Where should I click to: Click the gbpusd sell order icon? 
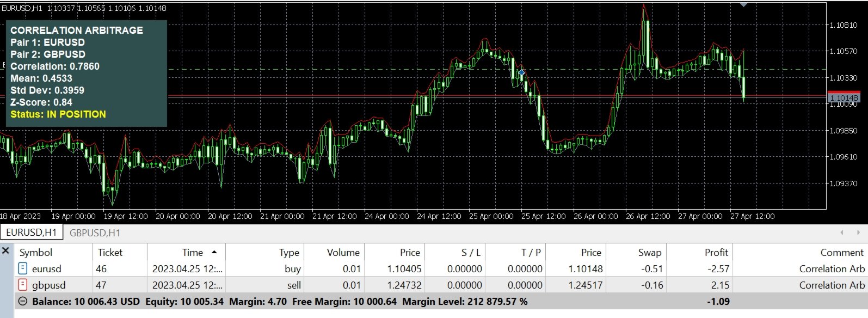(x=23, y=285)
